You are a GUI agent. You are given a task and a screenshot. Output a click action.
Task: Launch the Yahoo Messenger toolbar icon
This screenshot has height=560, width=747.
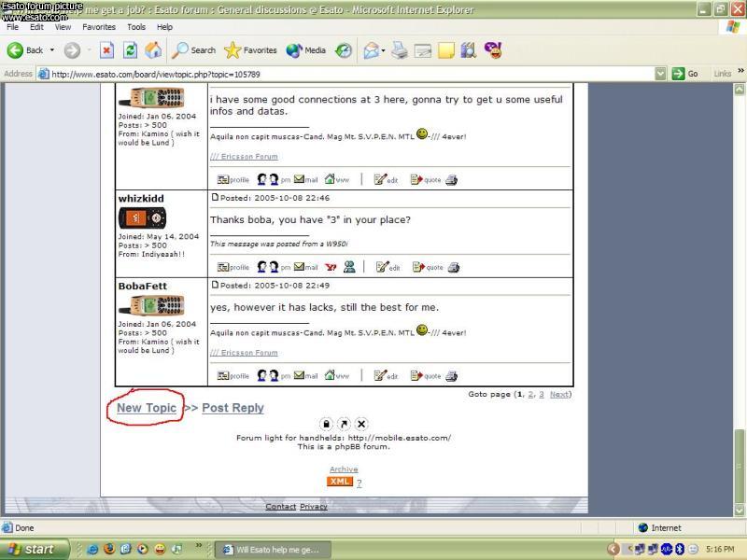click(x=493, y=50)
